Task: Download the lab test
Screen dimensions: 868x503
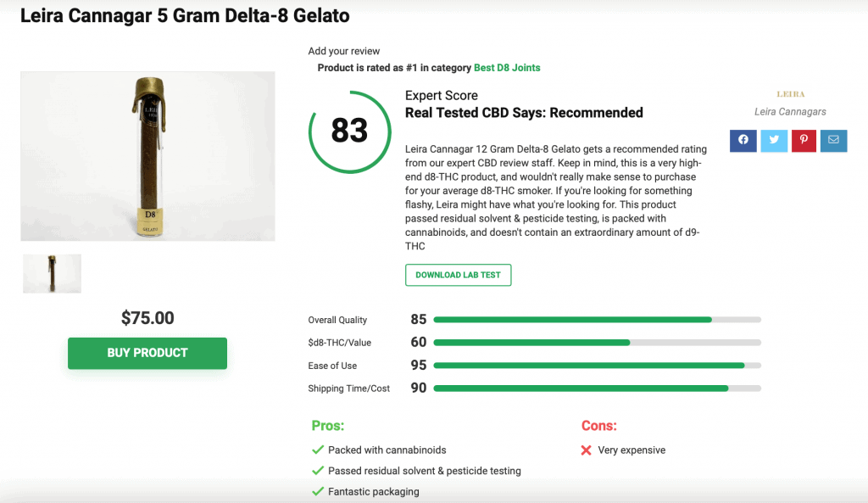Action: [459, 275]
